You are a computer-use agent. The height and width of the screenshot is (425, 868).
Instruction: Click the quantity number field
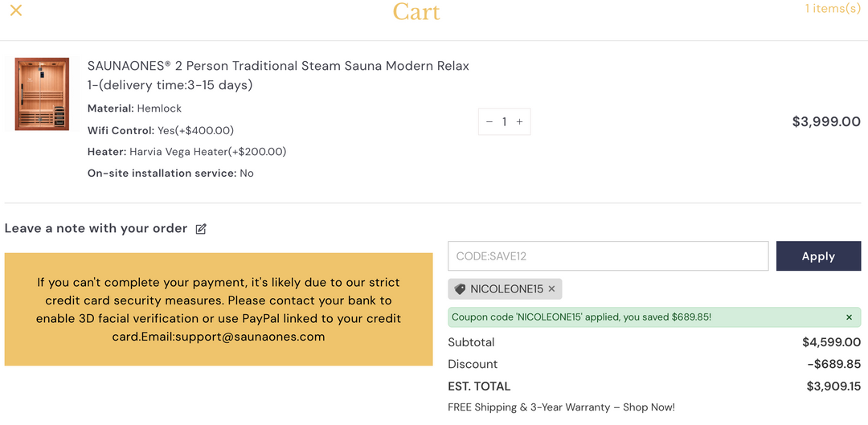(504, 122)
